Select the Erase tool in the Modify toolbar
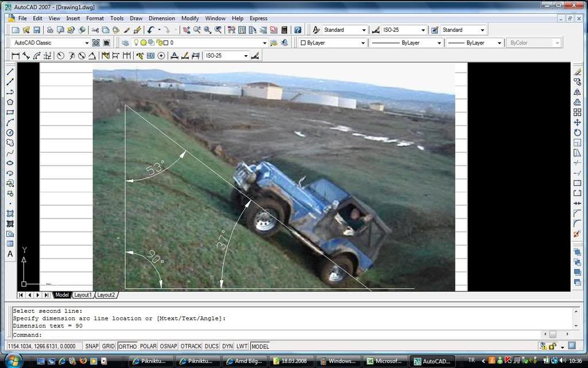This screenshot has width=588, height=368. click(x=578, y=72)
